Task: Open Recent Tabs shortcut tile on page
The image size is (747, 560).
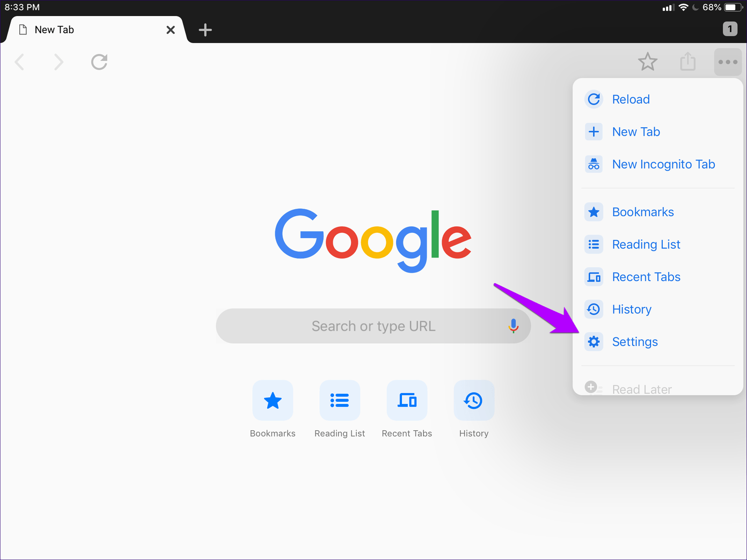Action: click(x=407, y=409)
